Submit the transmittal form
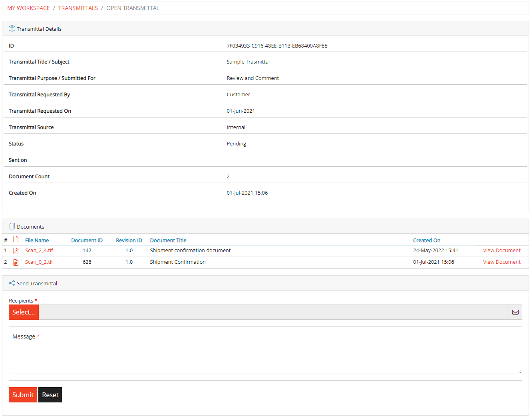 (23, 394)
